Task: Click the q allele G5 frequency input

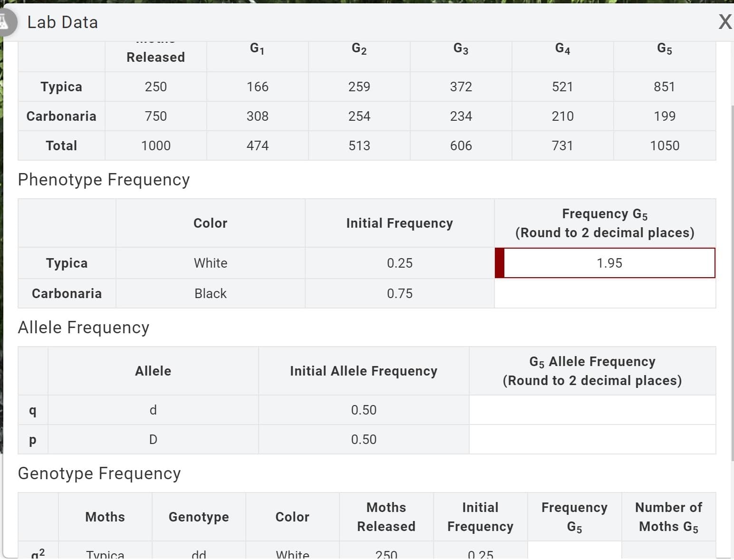Action: [x=592, y=410]
